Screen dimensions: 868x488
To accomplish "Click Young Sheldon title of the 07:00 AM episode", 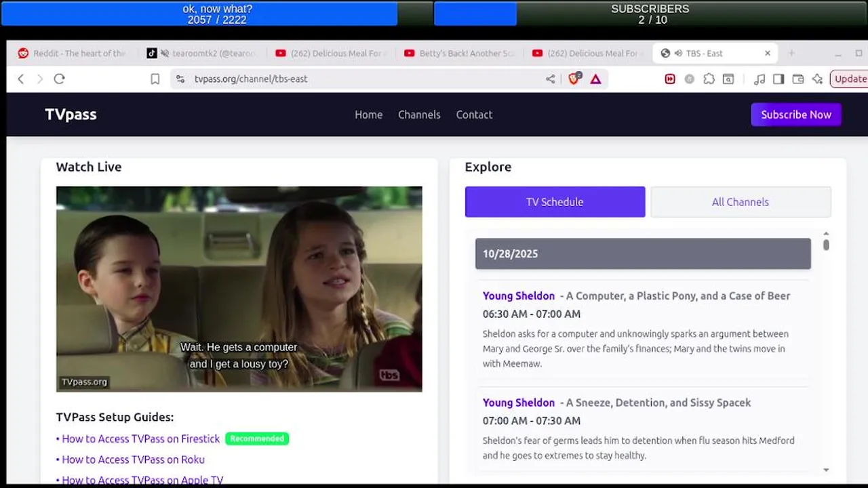I will (519, 403).
